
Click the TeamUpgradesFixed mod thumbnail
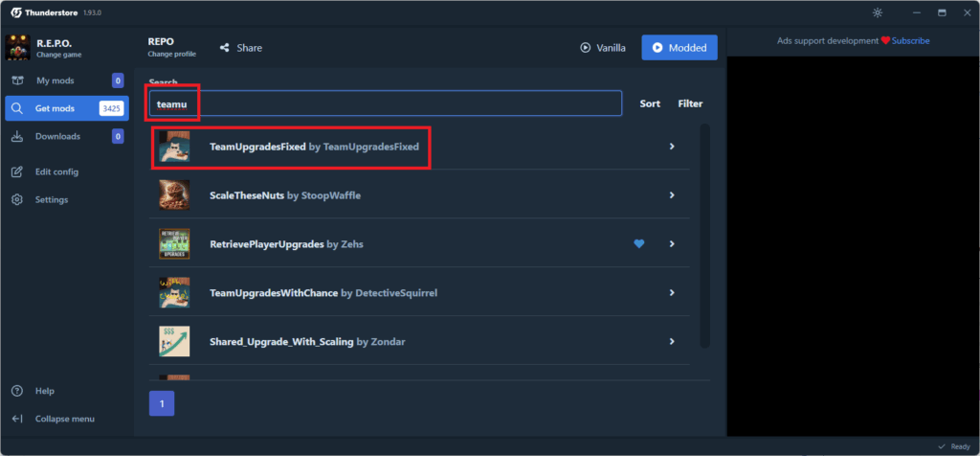[174, 147]
